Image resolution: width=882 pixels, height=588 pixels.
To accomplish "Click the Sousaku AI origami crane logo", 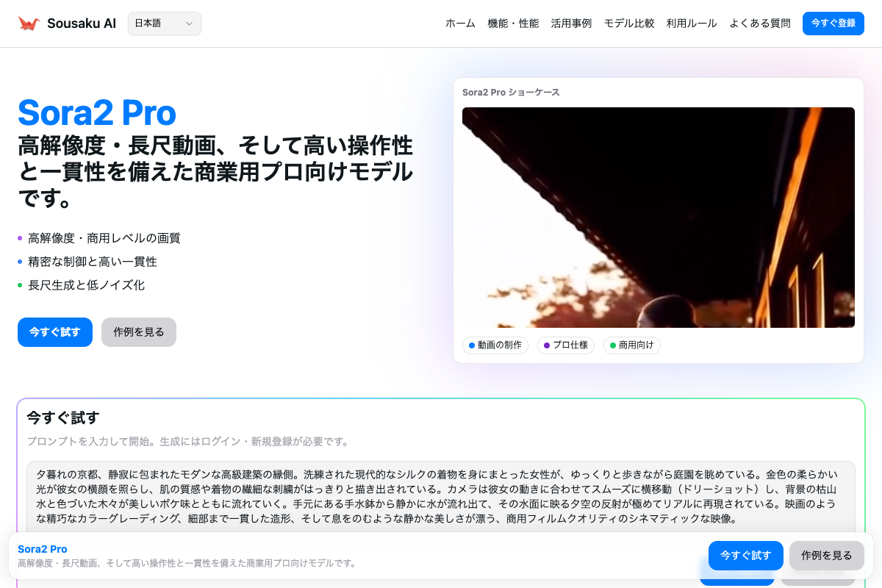I will pos(29,24).
